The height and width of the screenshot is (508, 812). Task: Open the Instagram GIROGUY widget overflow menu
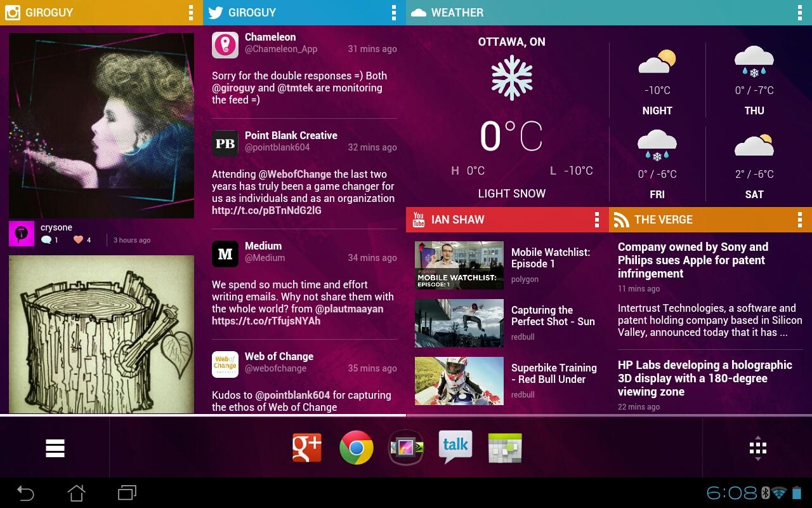pyautogui.click(x=190, y=12)
